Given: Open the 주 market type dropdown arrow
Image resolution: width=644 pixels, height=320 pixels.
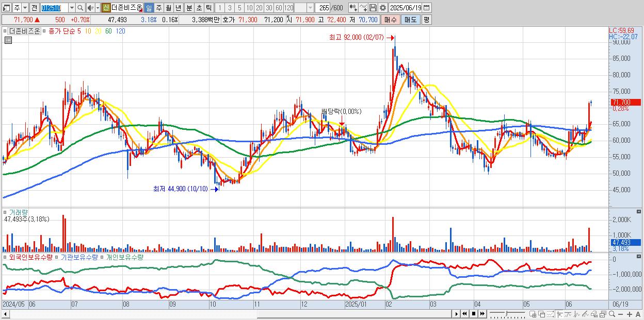Looking at the screenshot, I should [25, 8].
